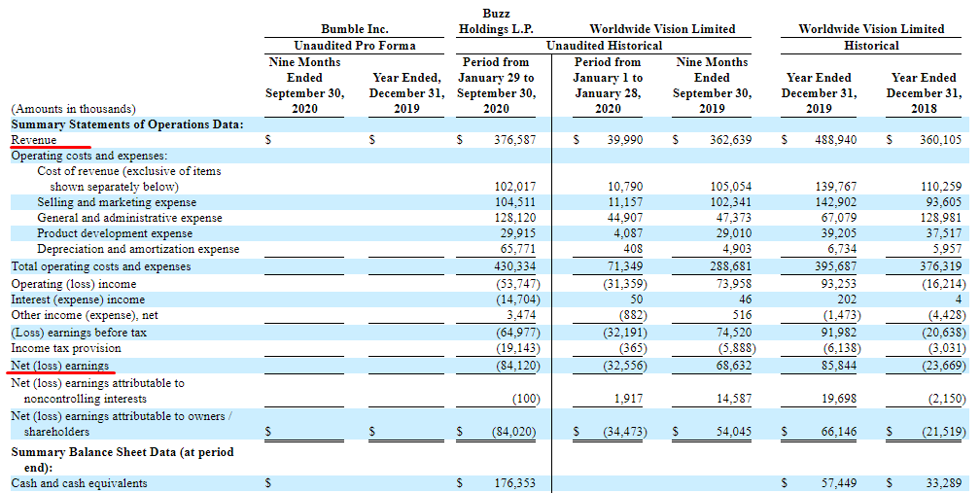Click the Bumble Inc. column header
The width and height of the screenshot is (980, 493).
(354, 29)
